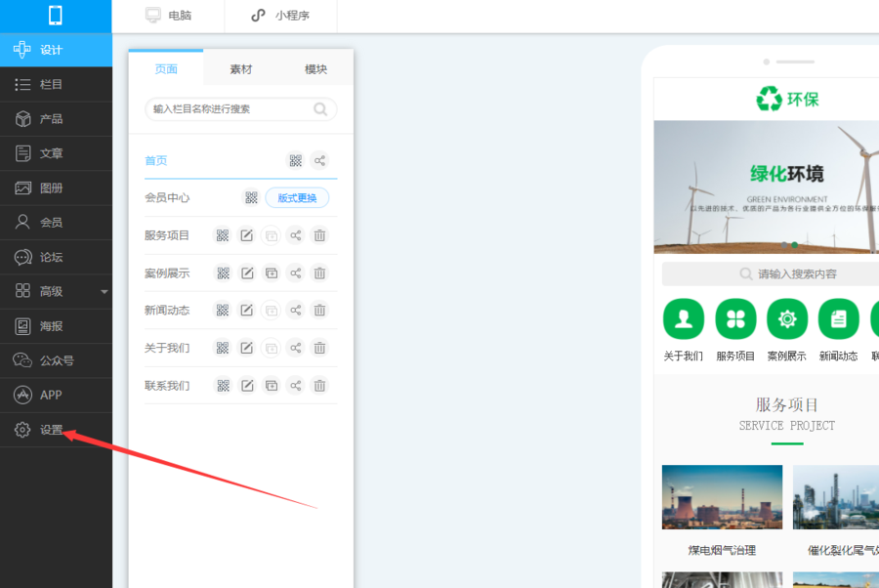The width and height of the screenshot is (879, 588).
Task: Delete the 服务项目 page
Action: point(319,235)
